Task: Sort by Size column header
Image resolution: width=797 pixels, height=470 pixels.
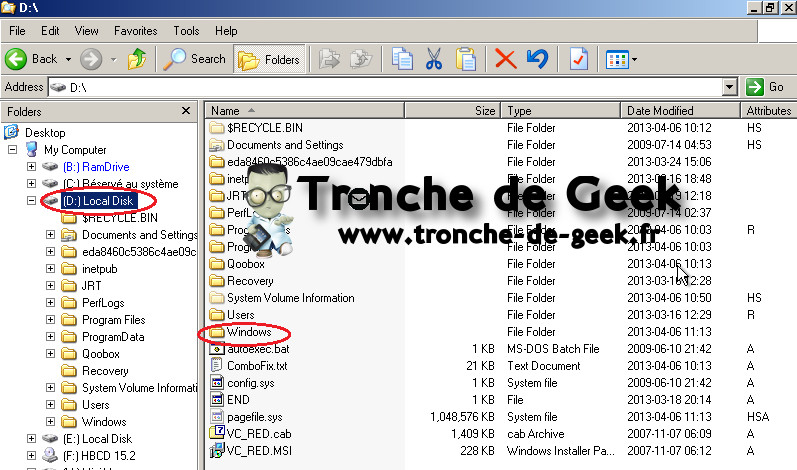Action: point(452,111)
